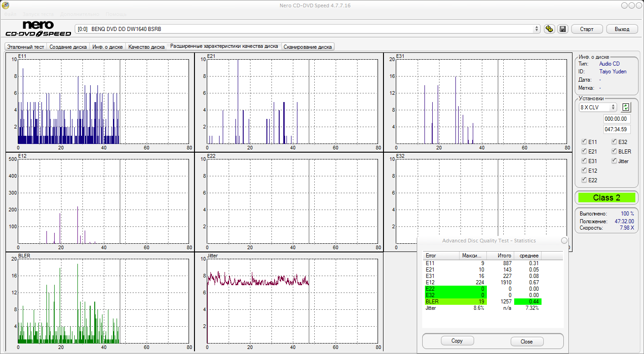Viewport: 644px width, 354px height.
Task: Disable the Jitter checkbox
Action: (614, 161)
